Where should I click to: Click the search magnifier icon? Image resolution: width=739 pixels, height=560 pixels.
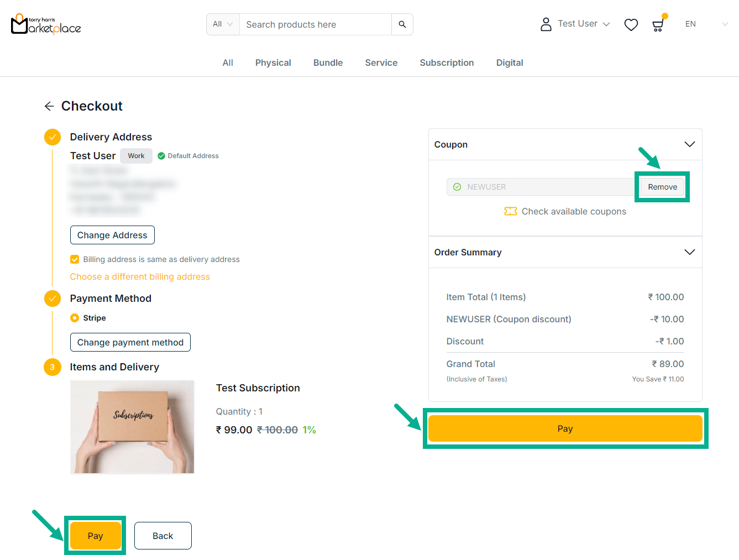point(402,24)
